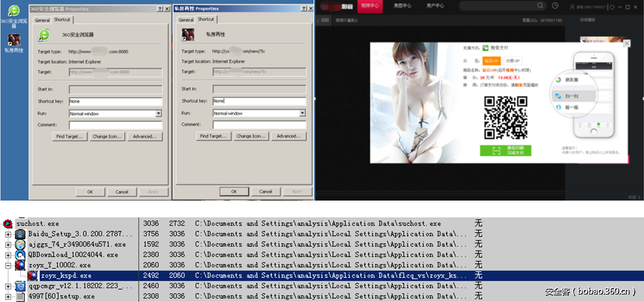This screenshot has height=302, width=644.
Task: Select the 大师VIP membership option
Action: [512, 61]
